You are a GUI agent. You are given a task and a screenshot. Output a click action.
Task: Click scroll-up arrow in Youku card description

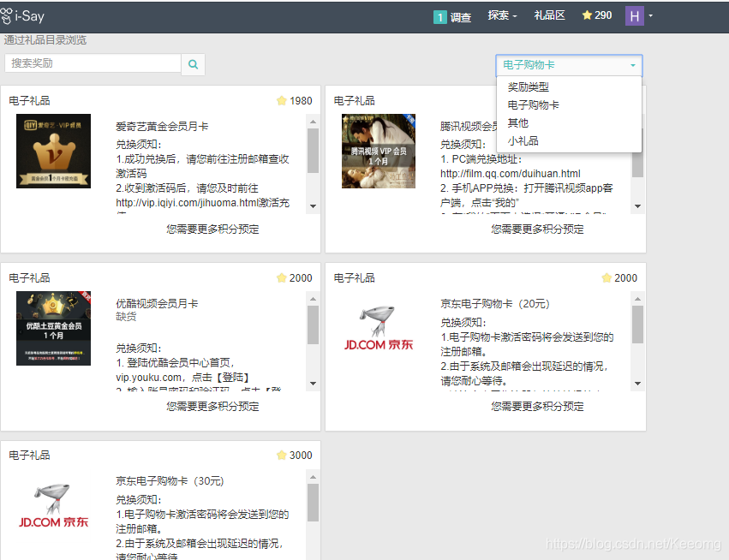pyautogui.click(x=313, y=299)
